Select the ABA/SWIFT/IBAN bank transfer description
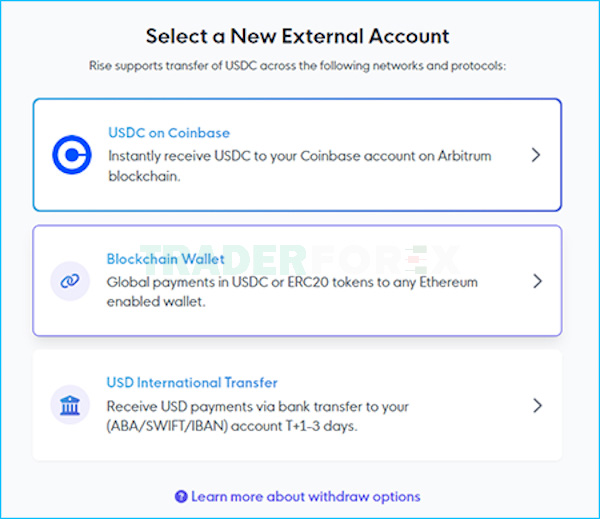Screen dimensions: 600x519 258,416
